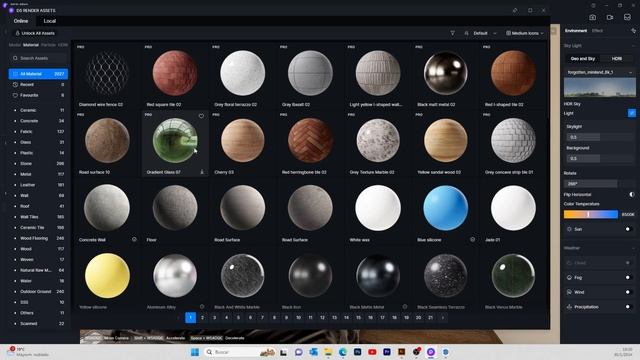
Task: Select the Glass category
Action: (x=38, y=142)
